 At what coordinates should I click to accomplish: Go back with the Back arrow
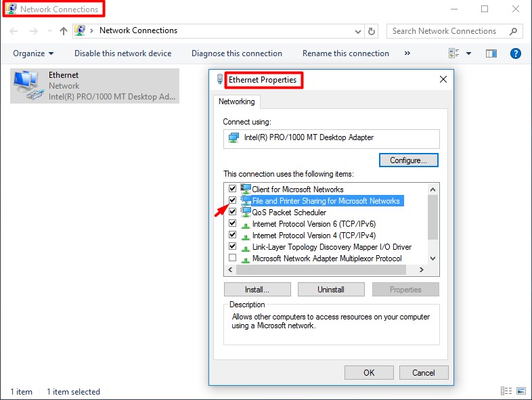(14, 31)
